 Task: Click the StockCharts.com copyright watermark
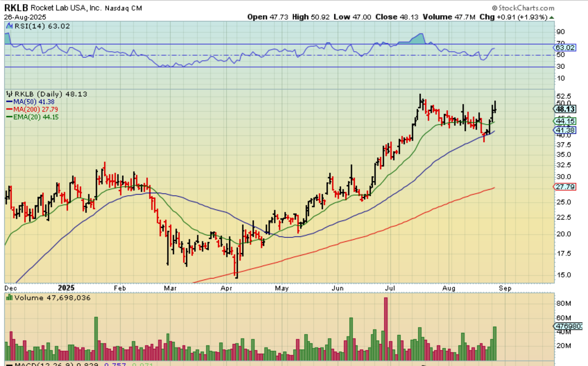523,8
